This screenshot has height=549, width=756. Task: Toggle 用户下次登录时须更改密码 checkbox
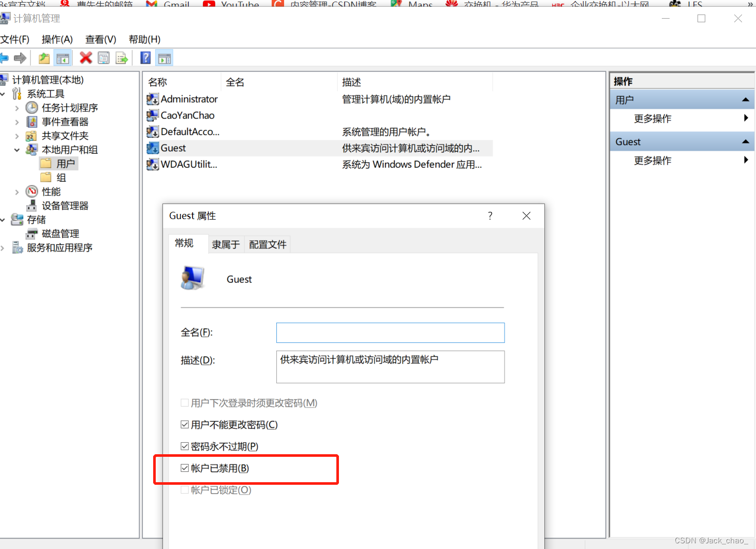pos(184,402)
